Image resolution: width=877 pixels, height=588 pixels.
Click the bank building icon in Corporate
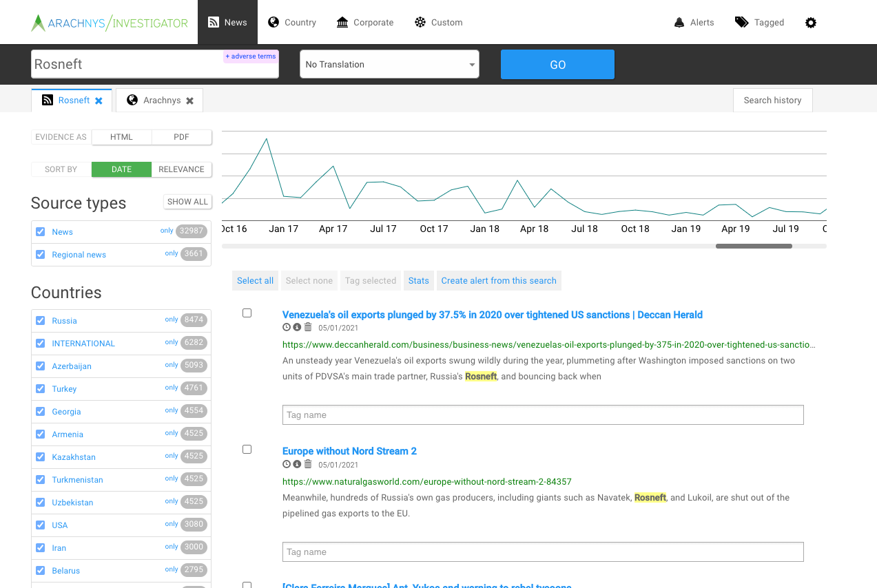pos(342,23)
